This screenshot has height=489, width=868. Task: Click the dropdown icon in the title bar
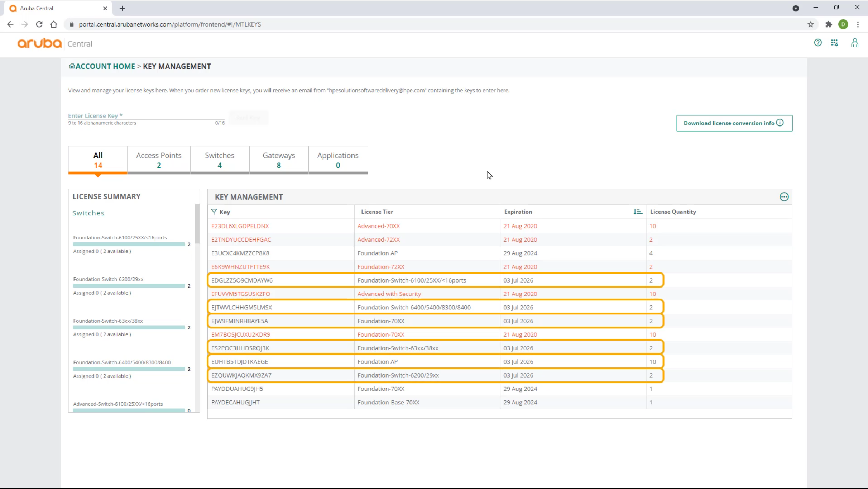click(x=796, y=8)
